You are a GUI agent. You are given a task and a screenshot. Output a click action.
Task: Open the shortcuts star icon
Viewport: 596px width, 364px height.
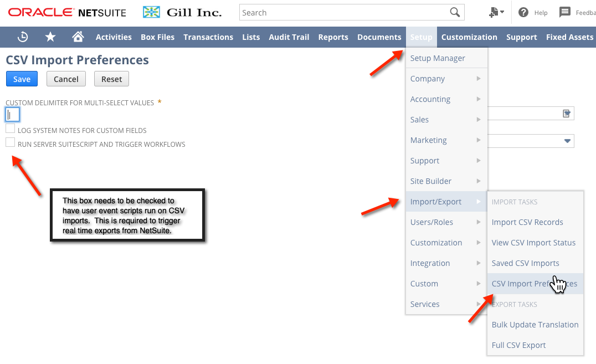point(50,37)
